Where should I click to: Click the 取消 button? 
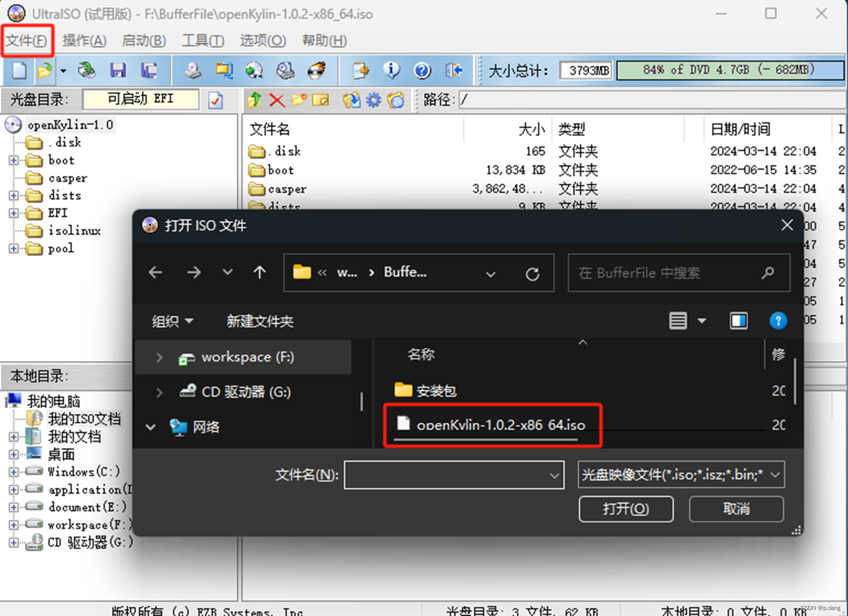coord(736,509)
